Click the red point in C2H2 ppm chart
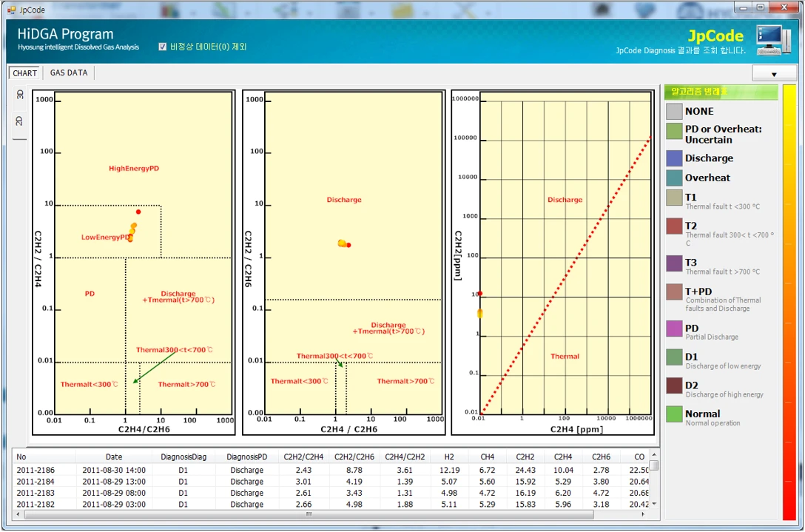805x532 pixels. (x=480, y=294)
